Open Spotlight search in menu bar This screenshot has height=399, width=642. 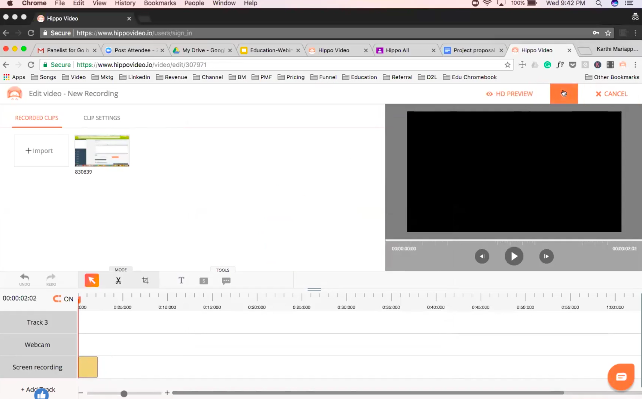(599, 3)
